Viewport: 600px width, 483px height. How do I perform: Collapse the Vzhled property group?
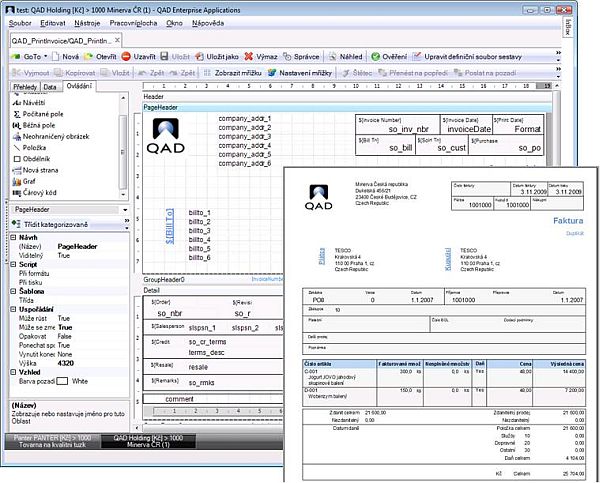(x=13, y=372)
